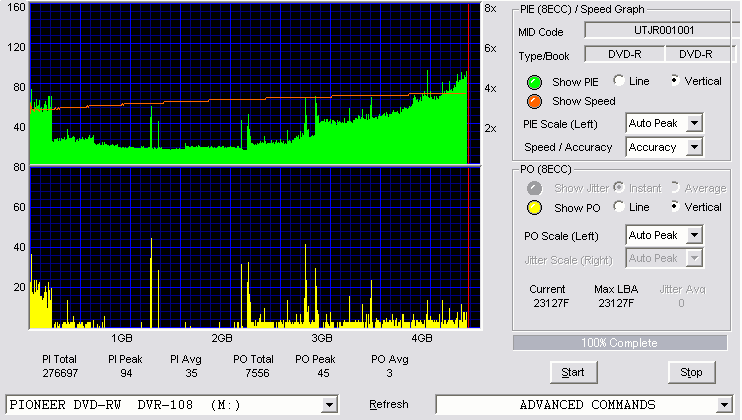The image size is (742, 420).
Task: Expand the Pioneer DVR-108 drive selector
Action: point(329,405)
